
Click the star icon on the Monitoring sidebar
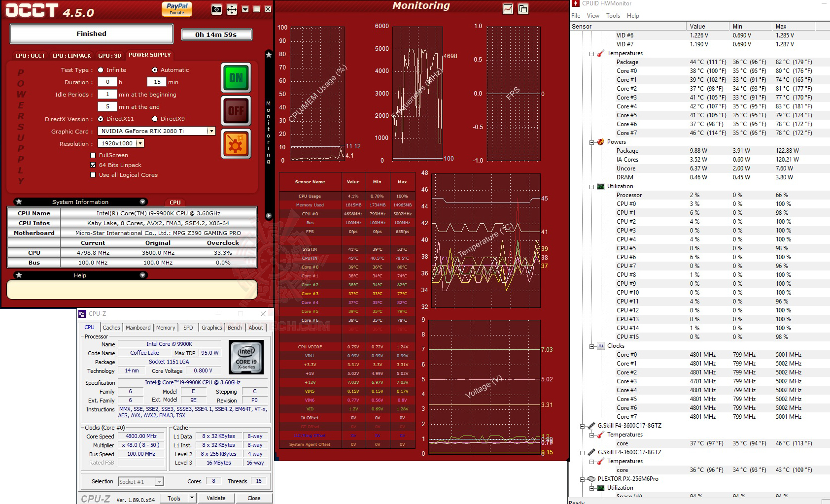tap(269, 55)
